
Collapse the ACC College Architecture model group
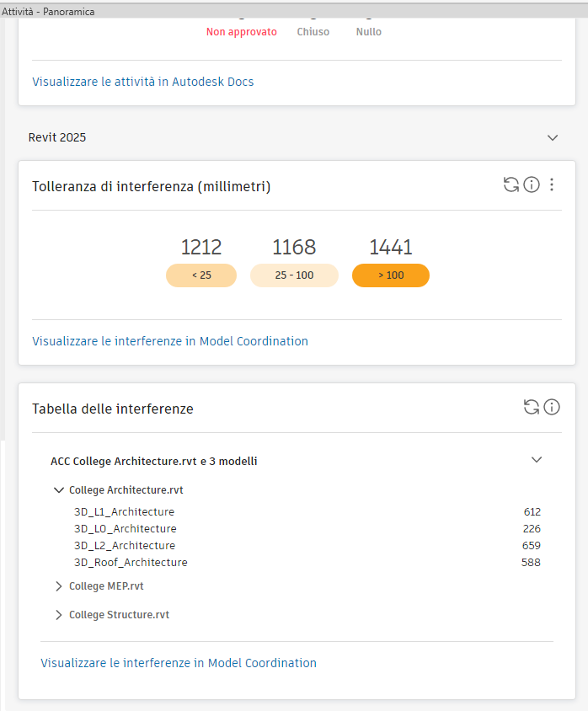click(537, 460)
